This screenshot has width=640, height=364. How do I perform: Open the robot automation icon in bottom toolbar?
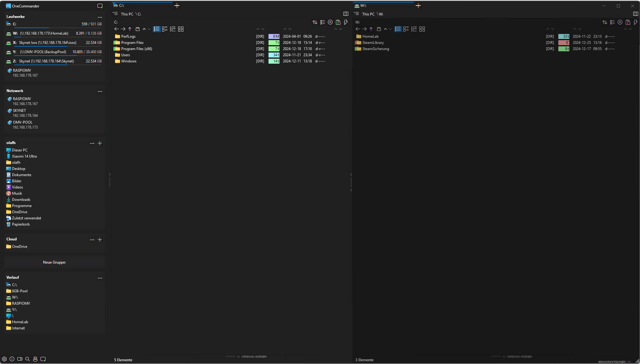35,359
